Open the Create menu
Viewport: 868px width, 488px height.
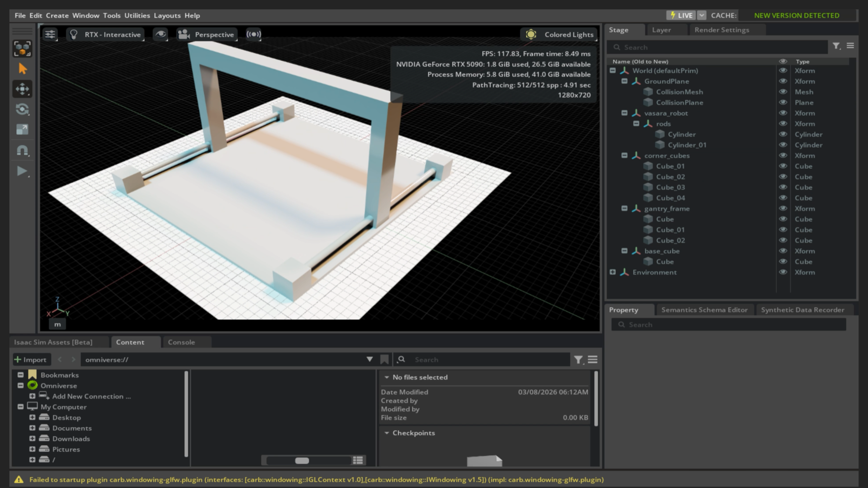[x=57, y=15]
